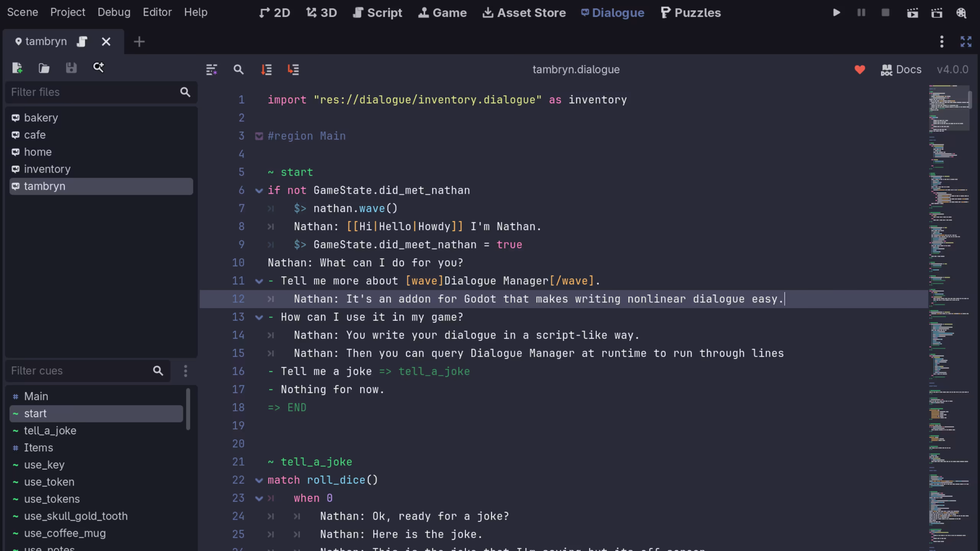980x551 pixels.
Task: Click the second red indent icon in editor toolbar
Action: pyautogui.click(x=293, y=70)
